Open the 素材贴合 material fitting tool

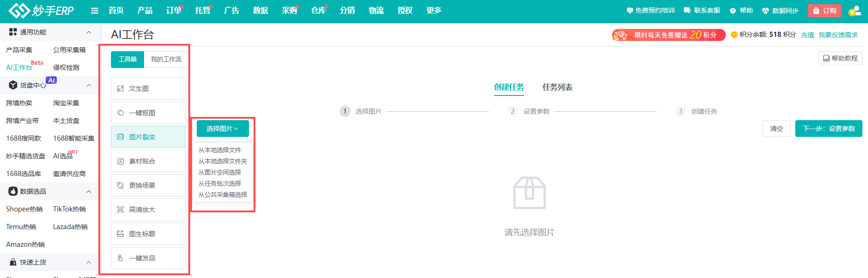tap(148, 161)
